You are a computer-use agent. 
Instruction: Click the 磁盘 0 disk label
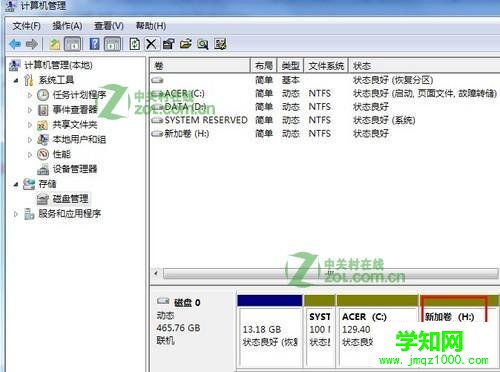pos(187,302)
